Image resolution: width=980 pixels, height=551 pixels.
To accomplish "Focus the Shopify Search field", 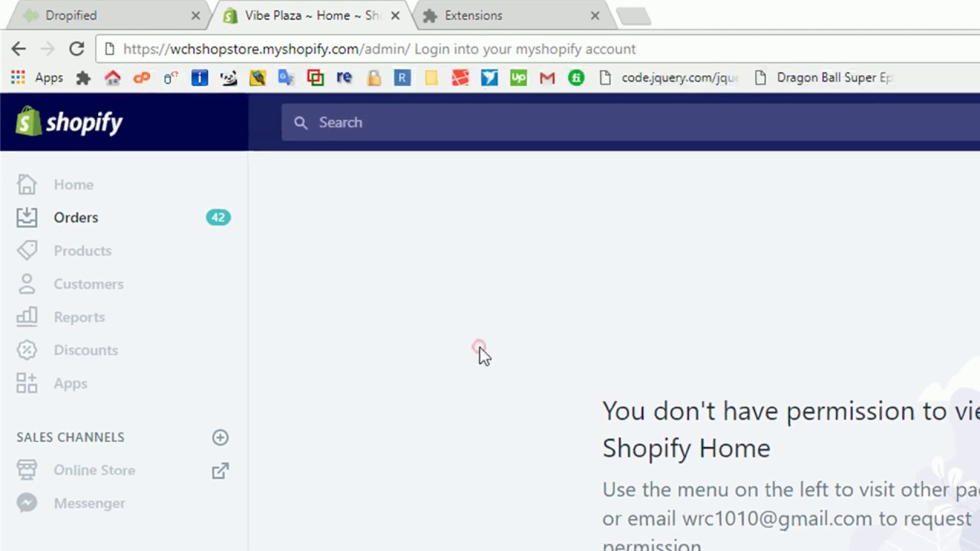I will click(x=630, y=122).
